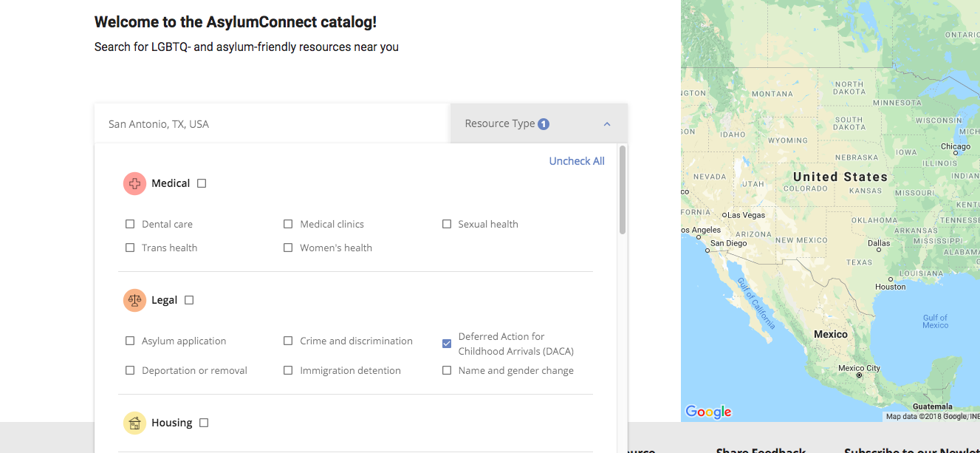Click the Medical category label
Image resolution: width=980 pixels, height=453 pixels.
(171, 183)
